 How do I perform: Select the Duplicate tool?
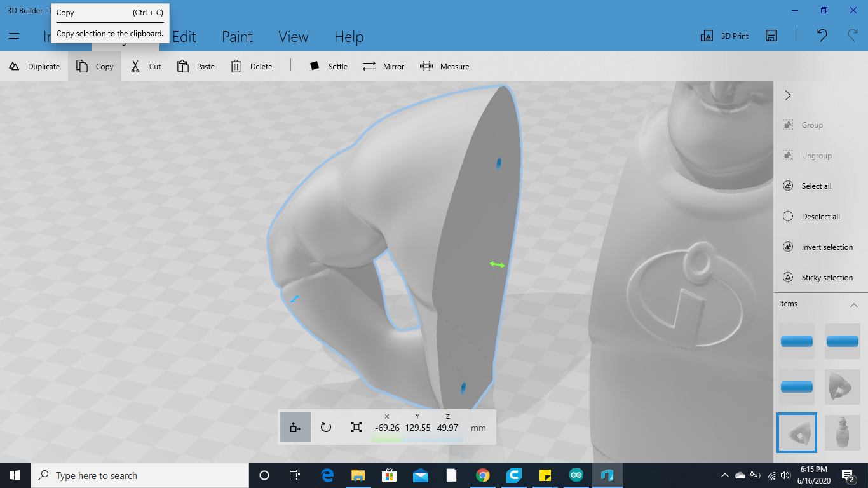pos(34,66)
